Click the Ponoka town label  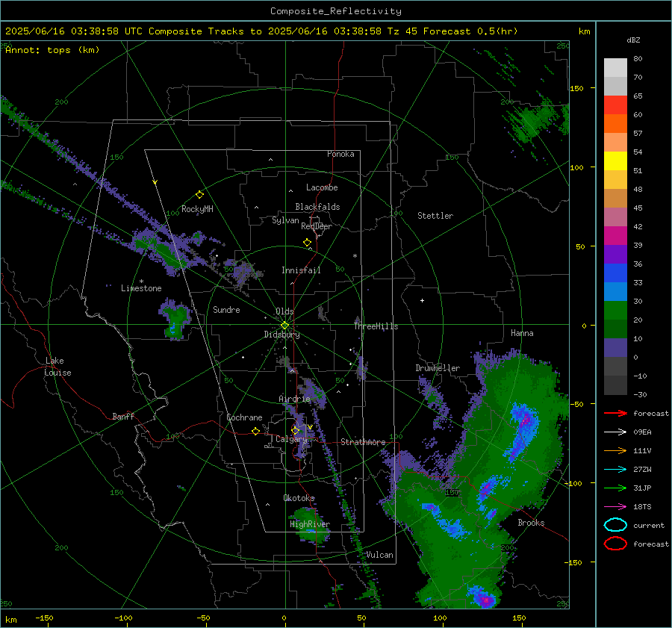point(340,154)
